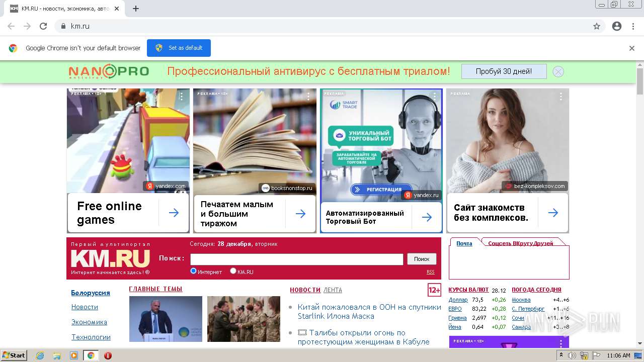Image resolution: width=644 pixels, height=362 pixels.
Task: Click arrow on the book printing ad
Action: pos(300,214)
